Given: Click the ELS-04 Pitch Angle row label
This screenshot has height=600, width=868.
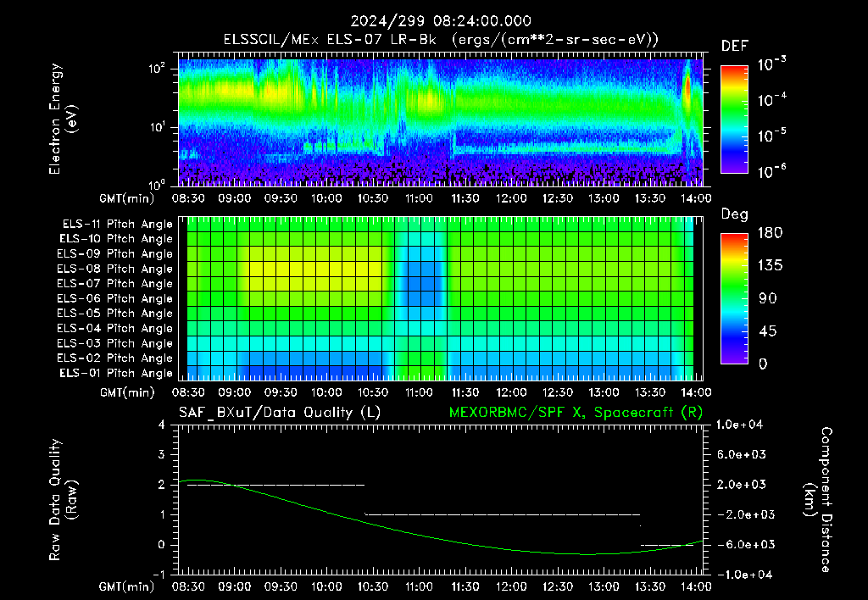Looking at the screenshot, I should pyautogui.click(x=114, y=328).
